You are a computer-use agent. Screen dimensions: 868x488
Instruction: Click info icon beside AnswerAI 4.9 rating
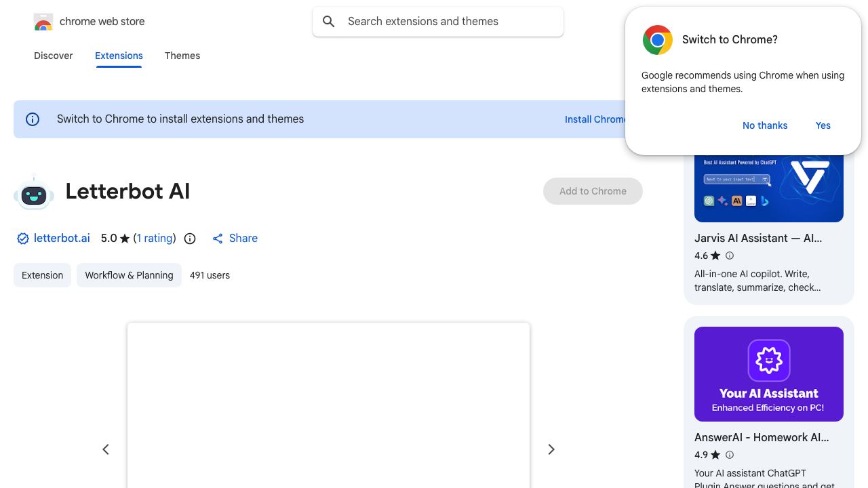(x=730, y=455)
